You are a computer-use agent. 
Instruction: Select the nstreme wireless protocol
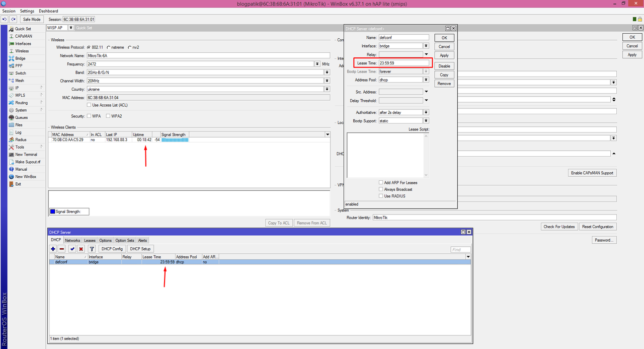(x=109, y=47)
